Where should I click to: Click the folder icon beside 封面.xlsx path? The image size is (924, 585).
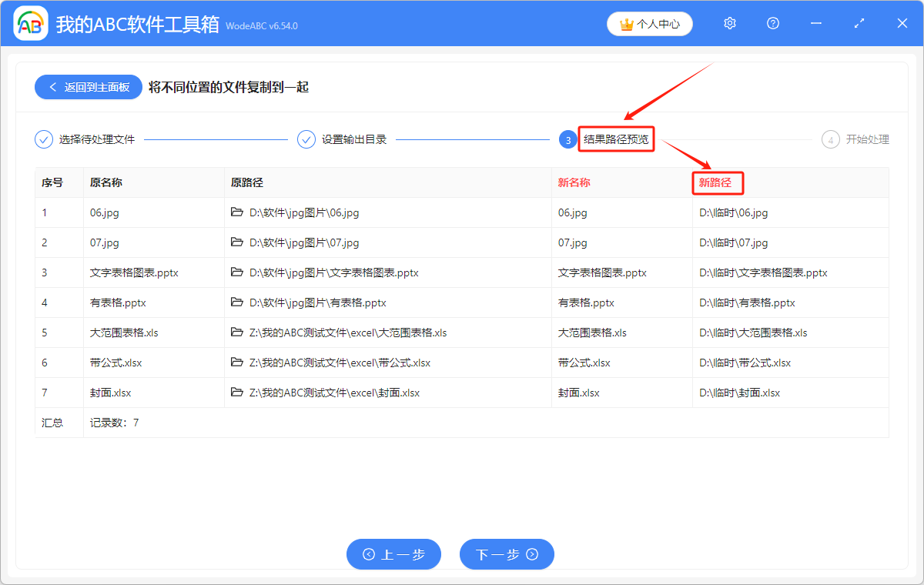click(x=237, y=393)
